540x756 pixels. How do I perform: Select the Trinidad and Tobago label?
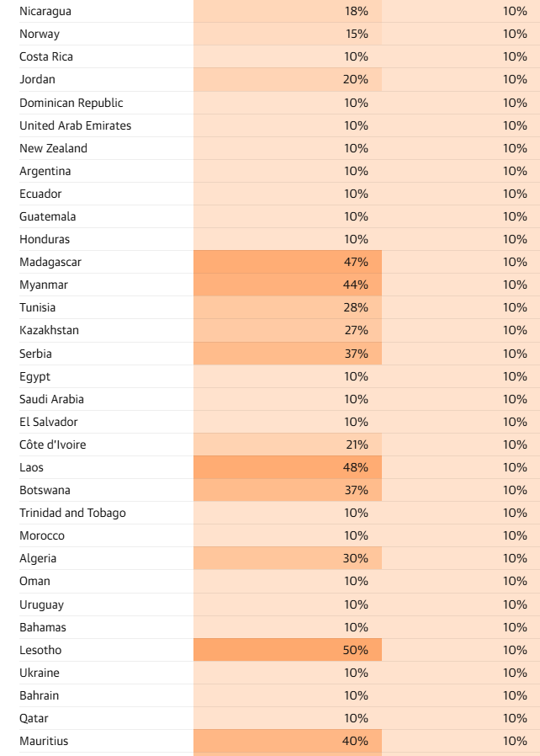pos(72,513)
